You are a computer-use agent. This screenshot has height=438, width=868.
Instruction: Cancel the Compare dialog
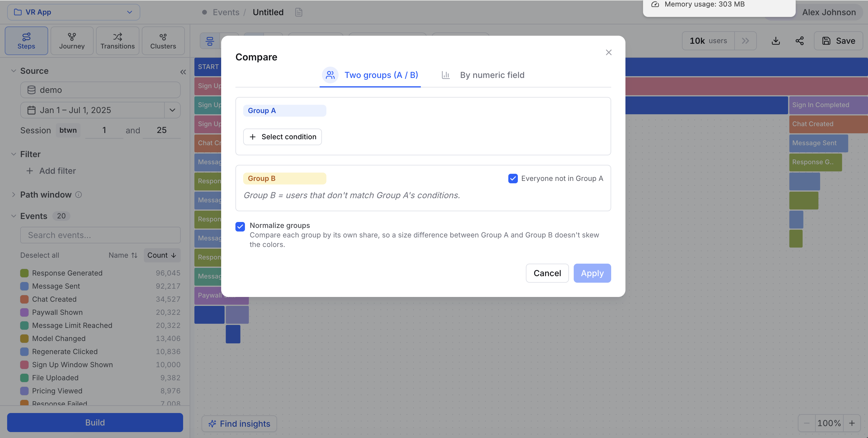(547, 273)
